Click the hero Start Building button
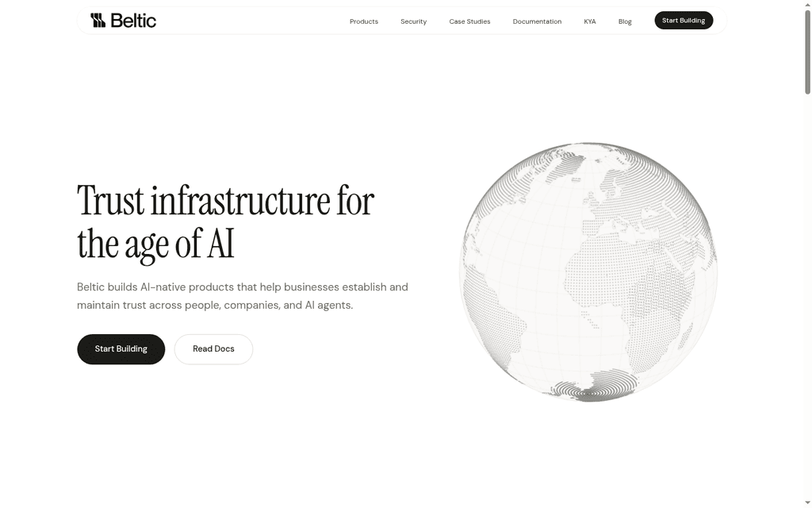 [x=121, y=349]
